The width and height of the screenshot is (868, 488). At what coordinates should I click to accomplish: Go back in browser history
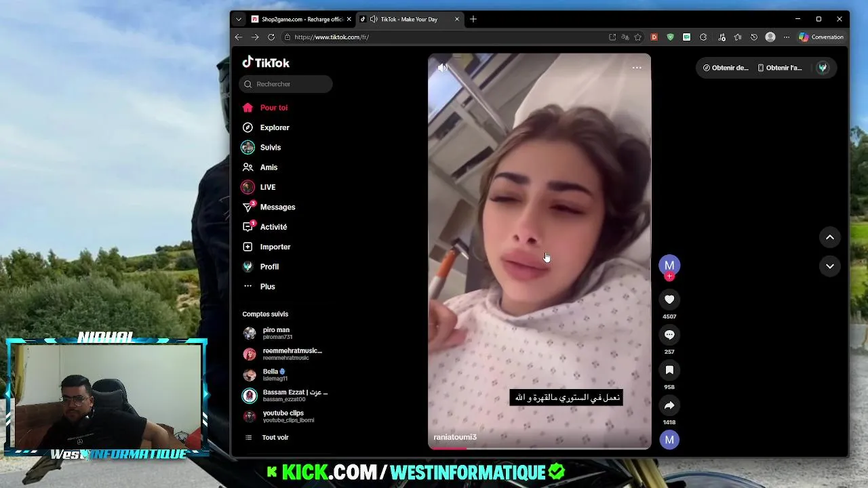click(238, 37)
